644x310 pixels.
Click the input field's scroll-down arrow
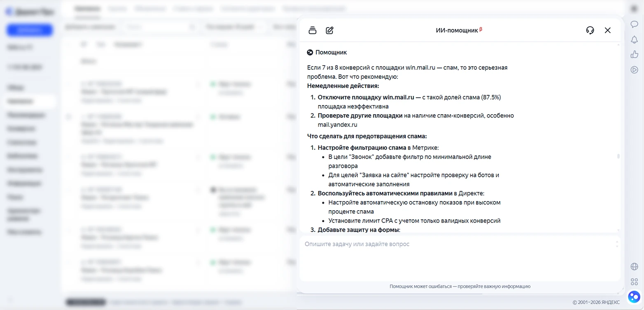click(x=617, y=246)
